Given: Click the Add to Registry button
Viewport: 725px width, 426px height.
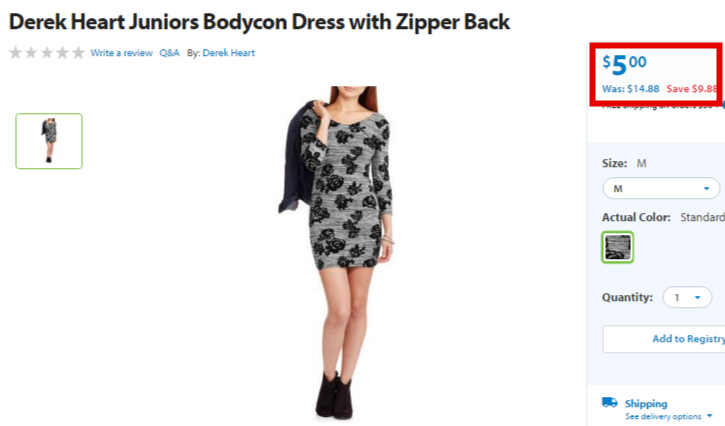Looking at the screenshot, I should click(x=664, y=339).
